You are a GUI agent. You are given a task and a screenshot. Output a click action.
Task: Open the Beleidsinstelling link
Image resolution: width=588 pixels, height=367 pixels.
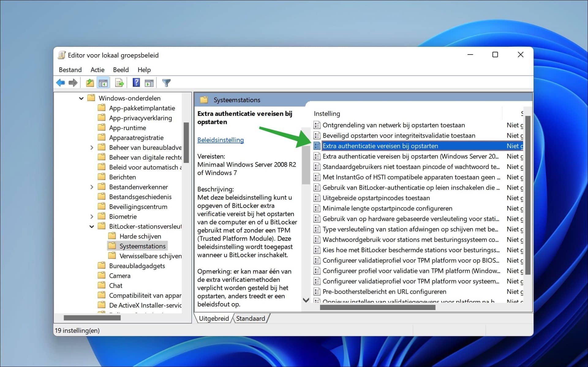pyautogui.click(x=221, y=140)
